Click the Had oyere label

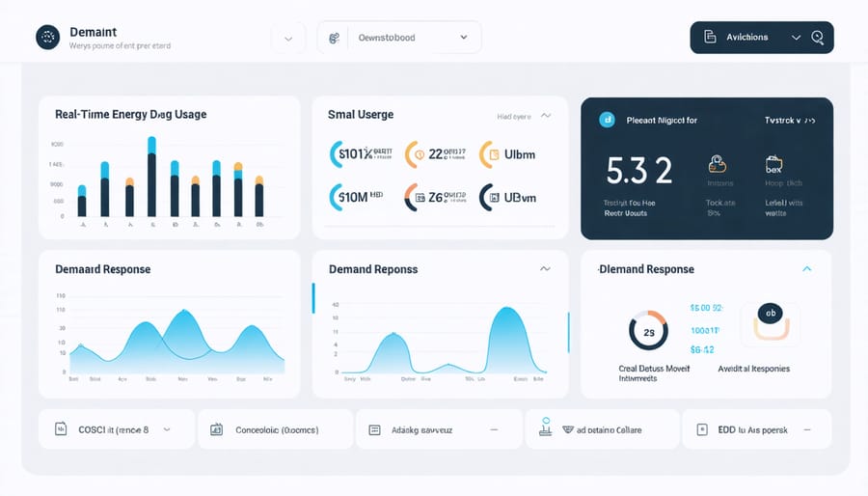[514, 116]
